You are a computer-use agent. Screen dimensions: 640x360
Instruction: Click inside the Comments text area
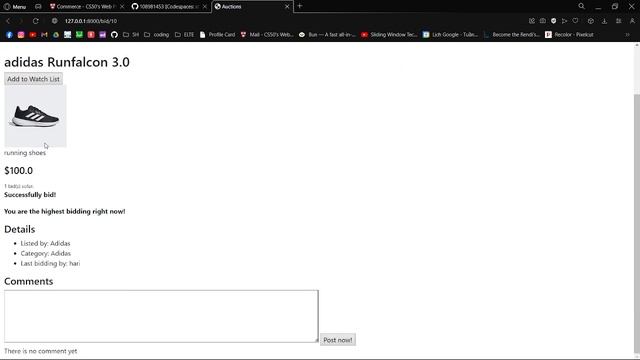click(161, 316)
